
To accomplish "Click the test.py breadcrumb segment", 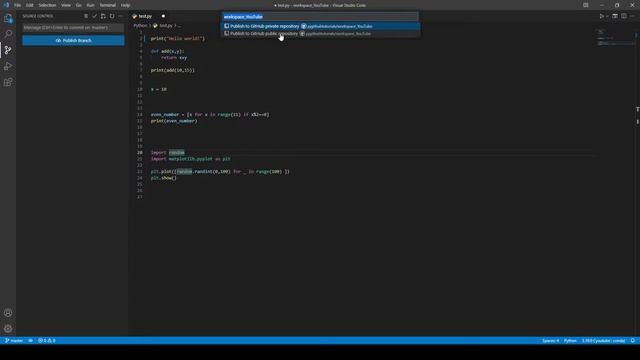I will pos(166,25).
